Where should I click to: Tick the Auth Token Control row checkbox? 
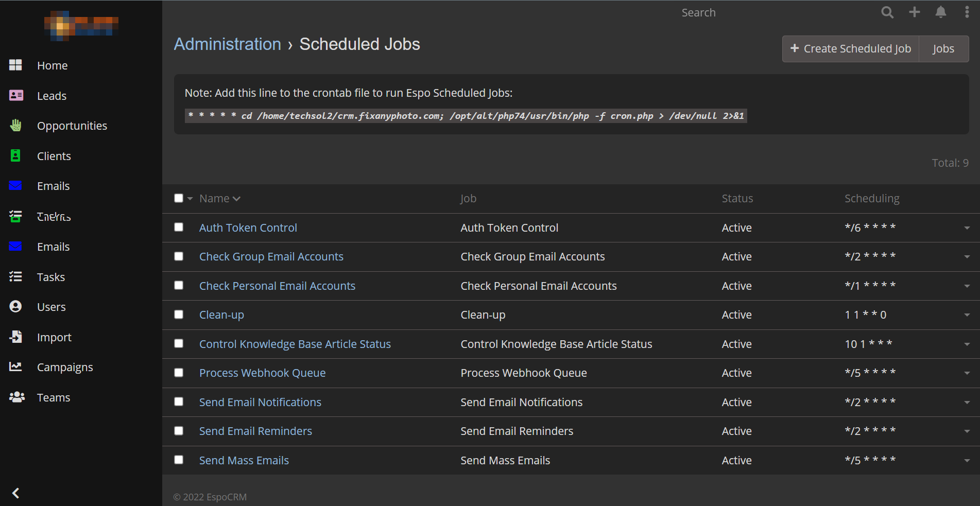[x=179, y=227]
